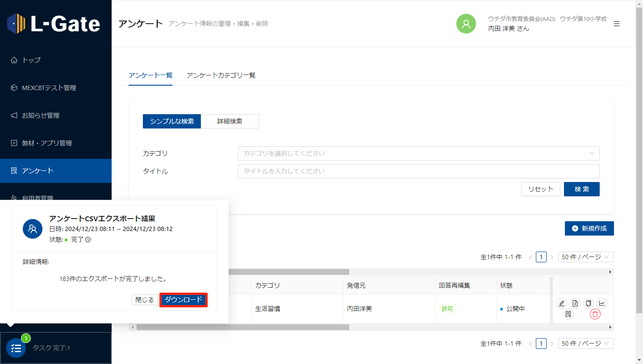Expand the カテゴリ selection dropdown

coord(418,153)
